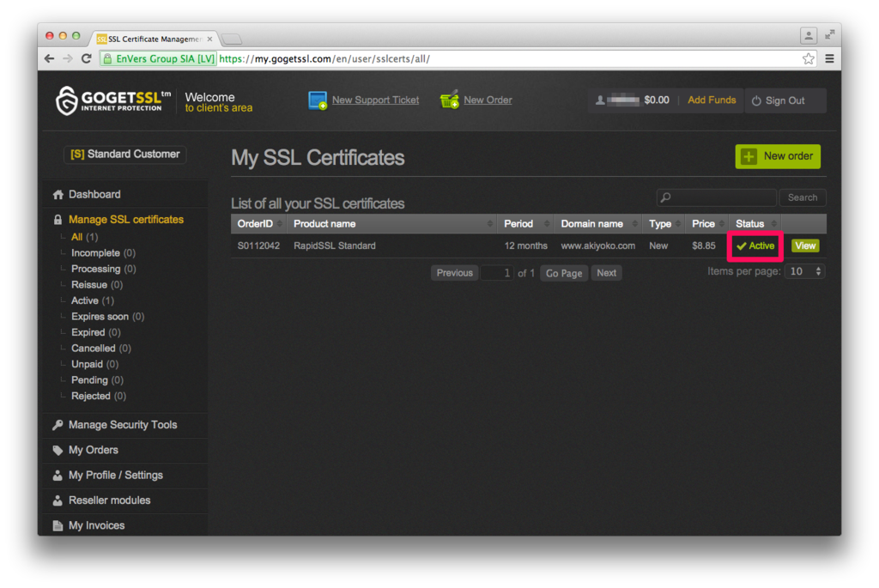Filter by Processing certificates
This screenshot has height=588, width=879.
[x=104, y=269]
